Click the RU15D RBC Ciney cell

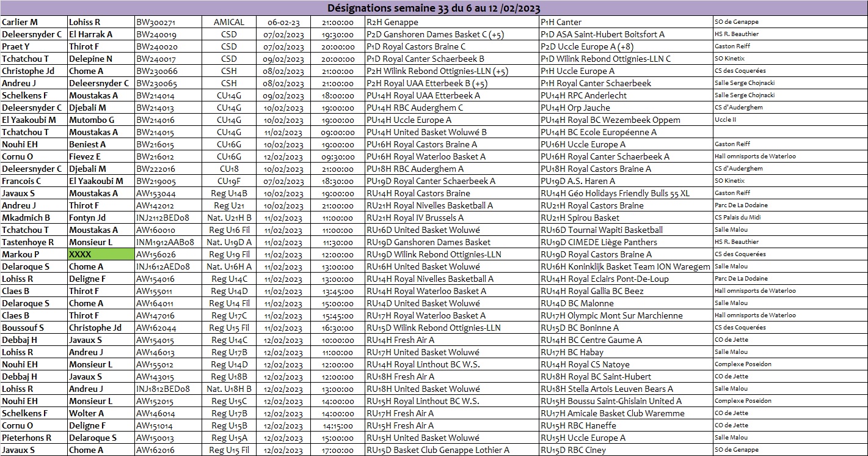[x=625, y=450]
